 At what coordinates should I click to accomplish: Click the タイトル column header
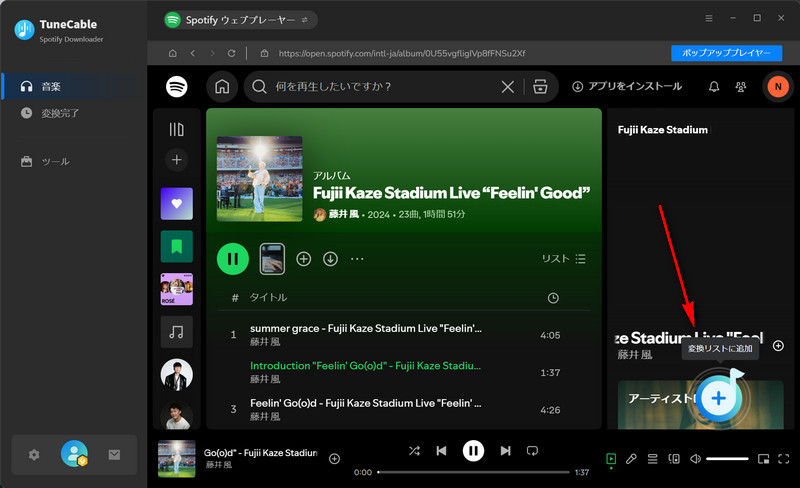pos(268,298)
